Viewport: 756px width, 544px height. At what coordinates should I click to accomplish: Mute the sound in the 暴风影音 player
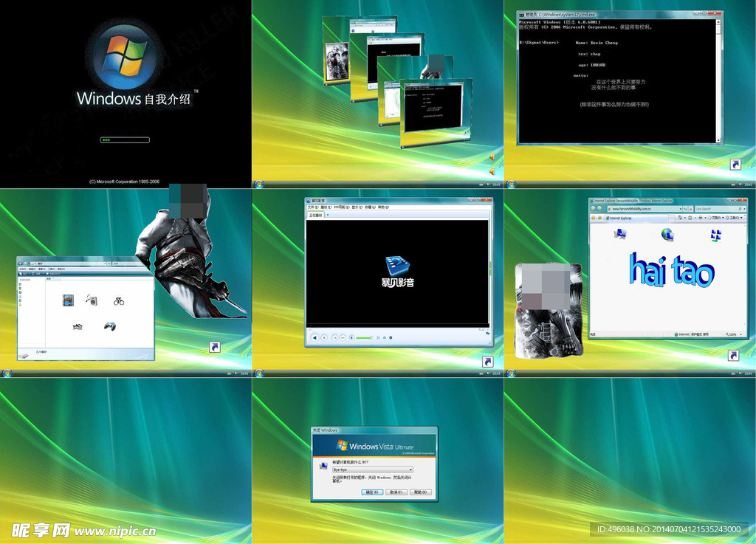[x=351, y=338]
